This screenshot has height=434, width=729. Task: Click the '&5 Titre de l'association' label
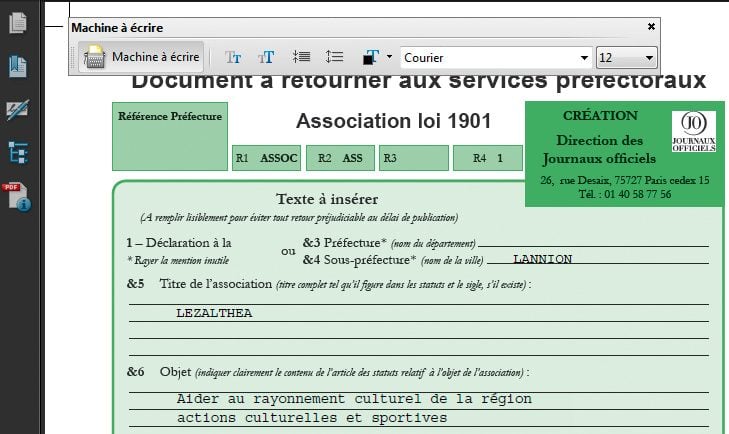click(x=199, y=284)
